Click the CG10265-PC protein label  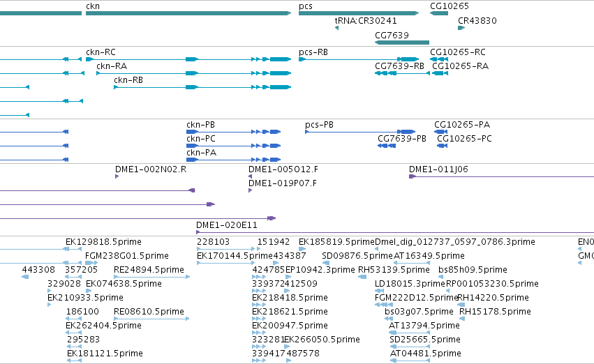click(464, 139)
